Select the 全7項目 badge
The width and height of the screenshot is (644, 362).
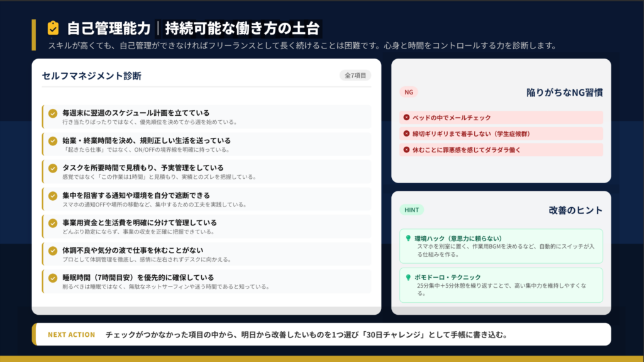pos(355,76)
